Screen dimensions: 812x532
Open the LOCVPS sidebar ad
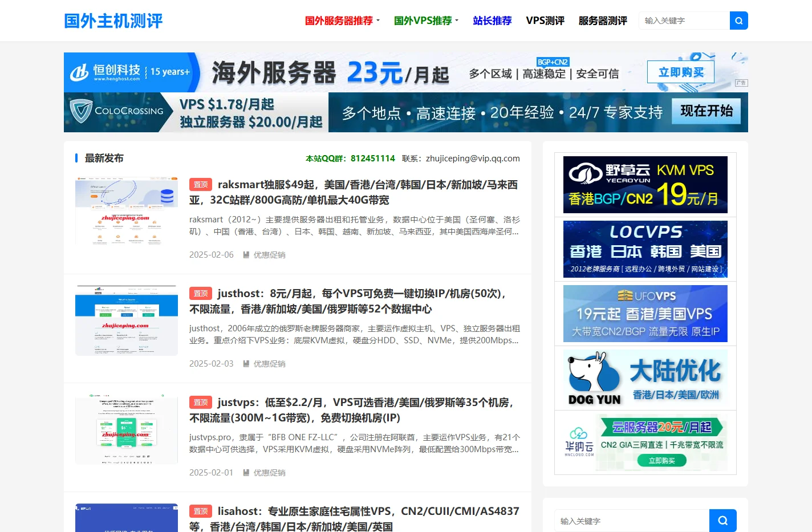645,249
